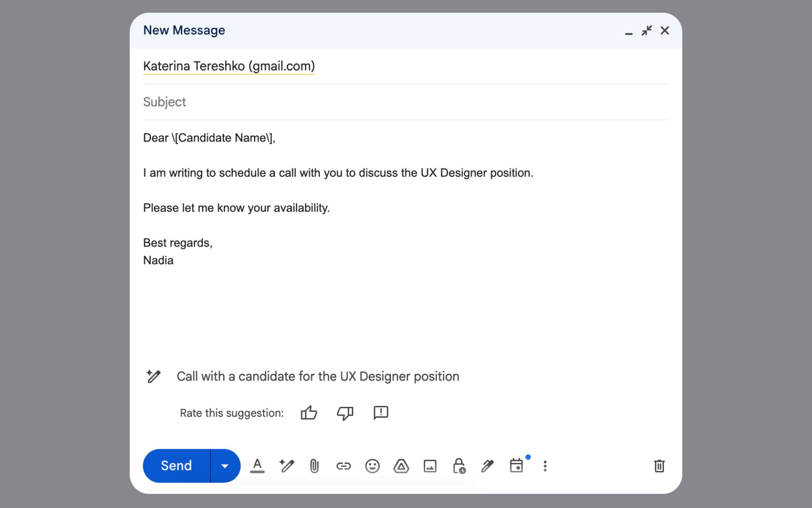812x508 pixels.
Task: Rate suggestion with thumbs down
Action: point(345,413)
